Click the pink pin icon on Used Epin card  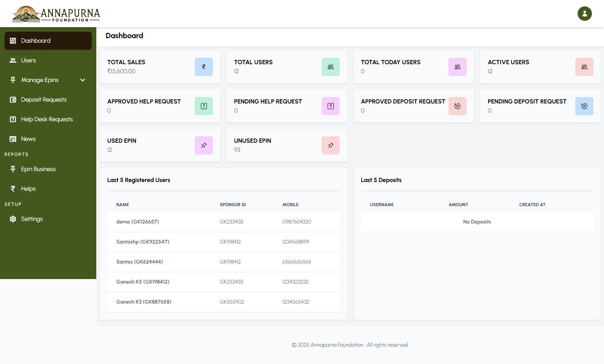click(x=203, y=145)
